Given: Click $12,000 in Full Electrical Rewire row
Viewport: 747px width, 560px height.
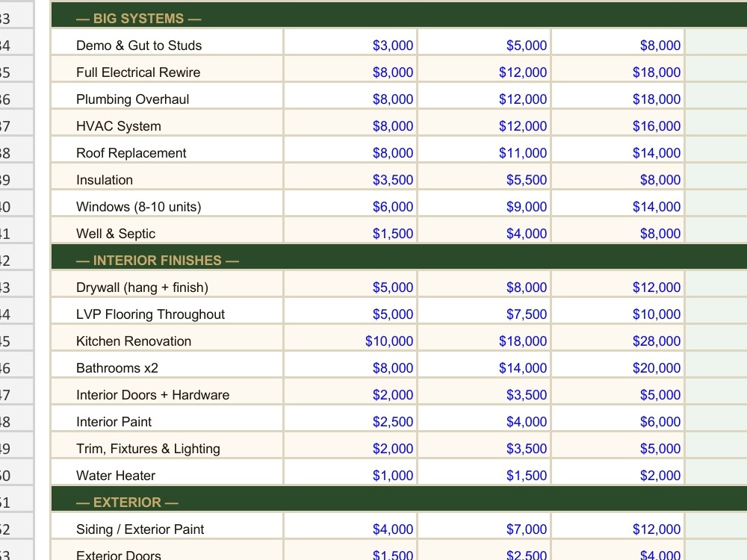Looking at the screenshot, I should pos(485,69).
